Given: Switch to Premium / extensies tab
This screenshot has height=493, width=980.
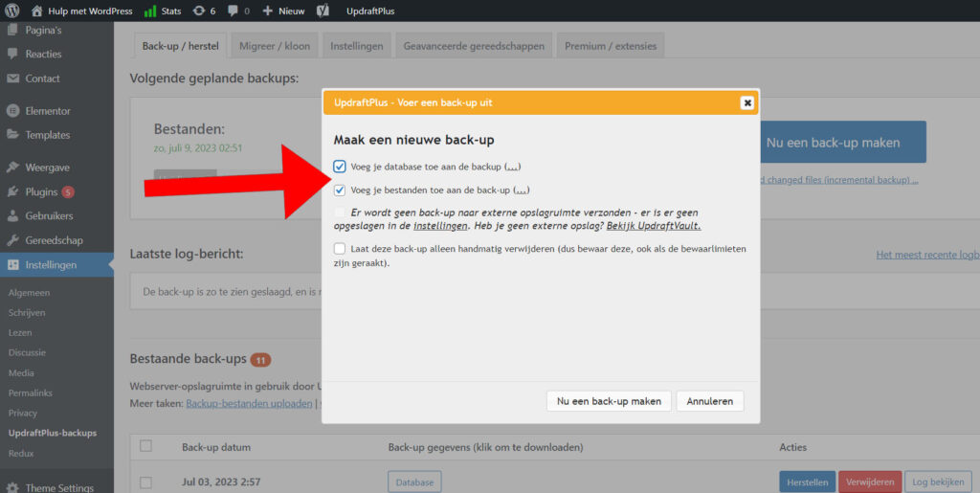Looking at the screenshot, I should [x=611, y=46].
